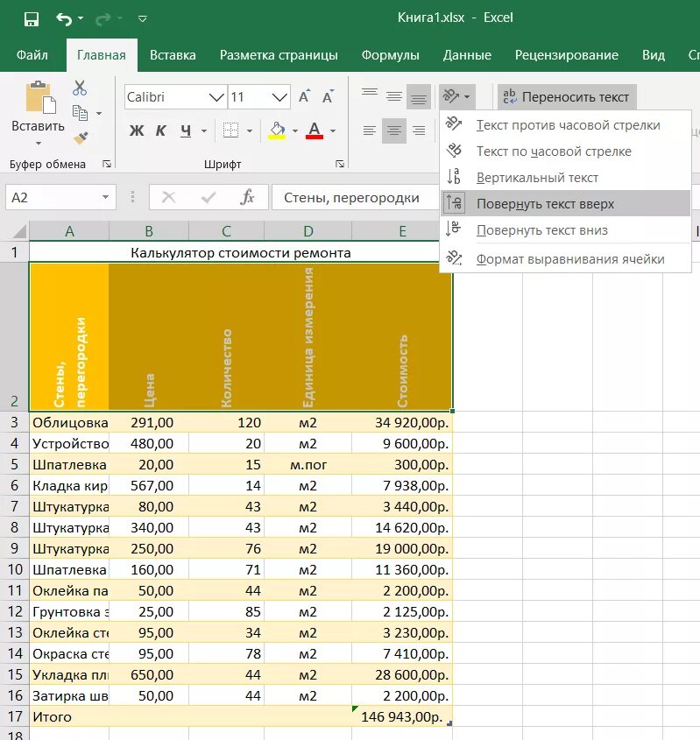Click the Insert Function fx icon
700x740 pixels.
click(x=247, y=197)
